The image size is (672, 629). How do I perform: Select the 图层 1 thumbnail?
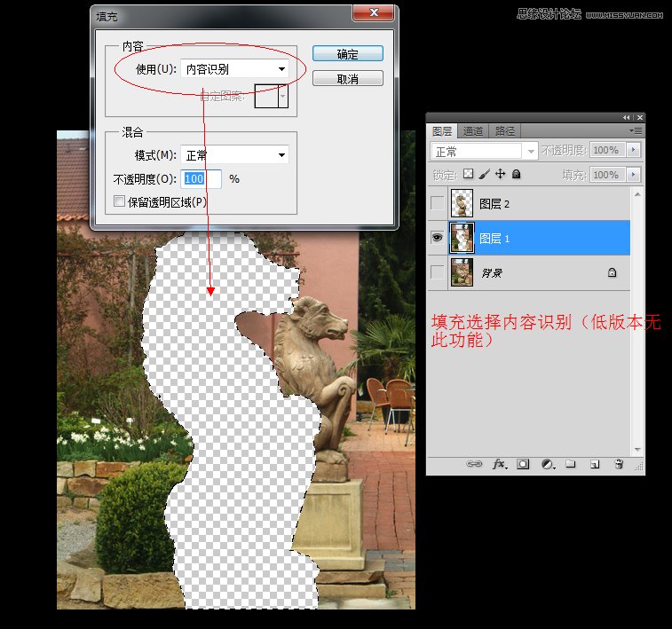click(462, 238)
